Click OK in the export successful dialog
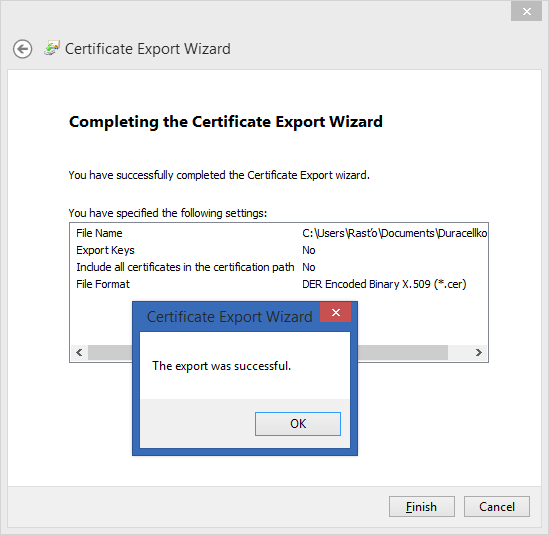The width and height of the screenshot is (549, 535). (x=298, y=424)
